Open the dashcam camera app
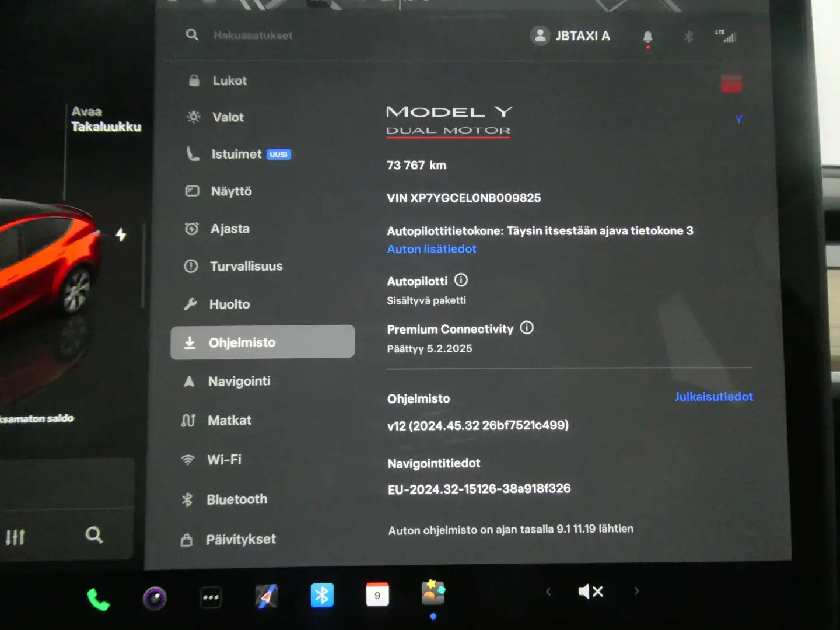Image resolution: width=840 pixels, height=630 pixels. (x=155, y=598)
